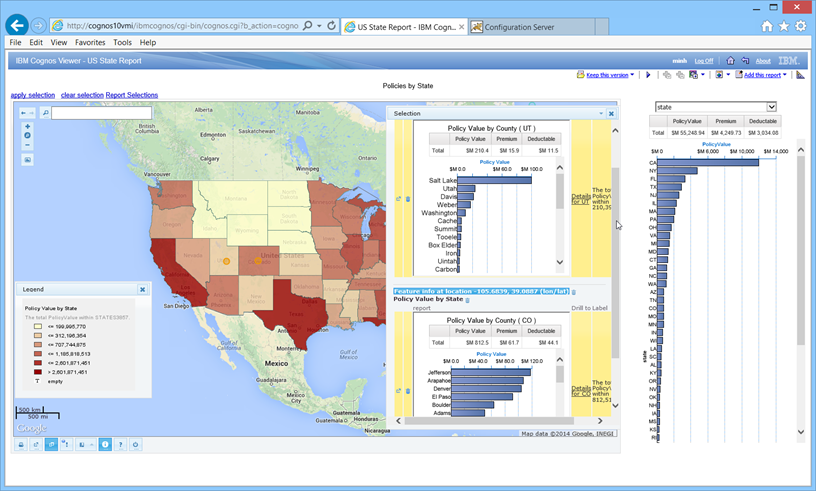Close the Selection panel
This screenshot has width=816, height=491.
(x=611, y=114)
